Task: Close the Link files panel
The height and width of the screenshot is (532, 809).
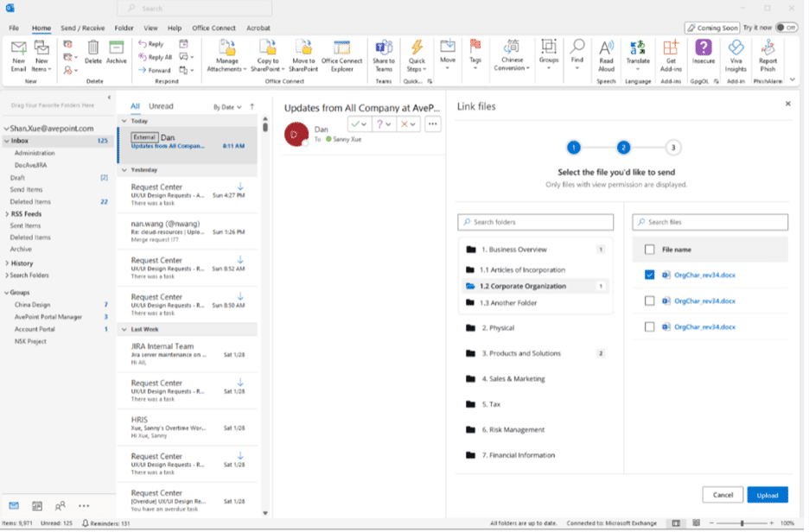Action: pos(788,104)
